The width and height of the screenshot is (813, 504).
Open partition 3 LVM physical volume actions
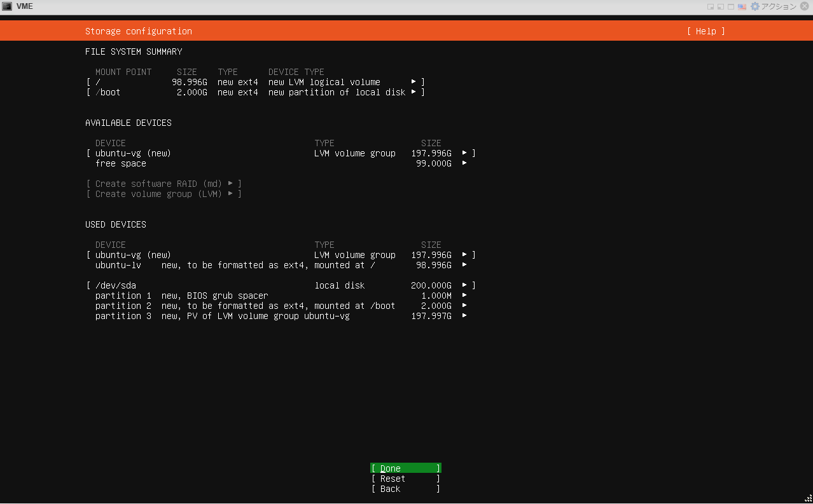pos(465,316)
